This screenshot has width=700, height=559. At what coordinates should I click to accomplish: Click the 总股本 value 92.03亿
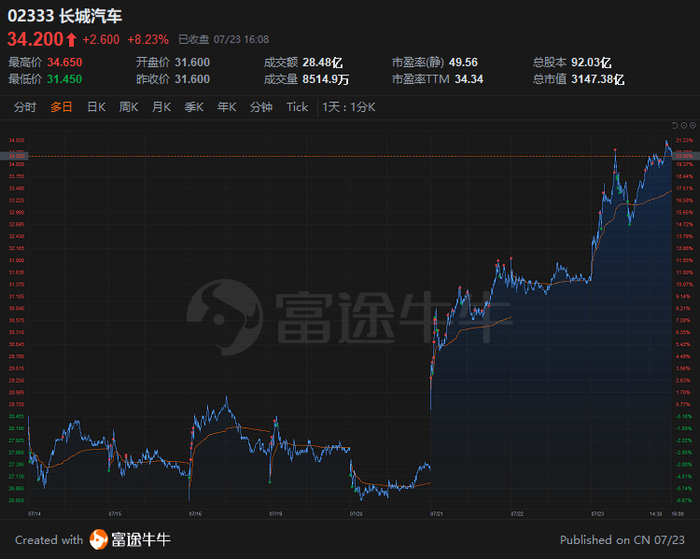point(591,63)
